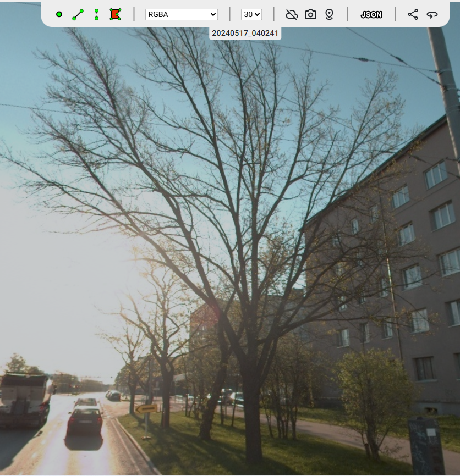Open the RGBA color mode dropdown
Viewport: 460px width, 476px height.
[182, 14]
